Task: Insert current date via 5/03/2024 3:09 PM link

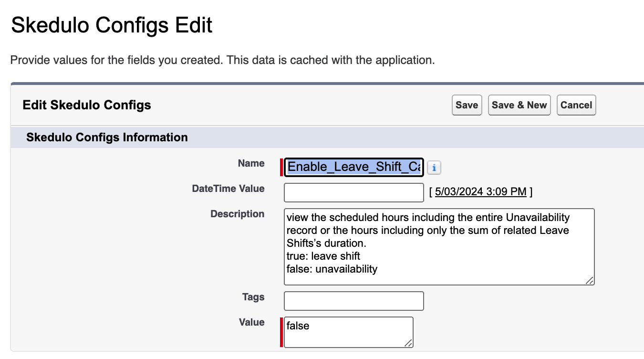Action: click(x=481, y=191)
